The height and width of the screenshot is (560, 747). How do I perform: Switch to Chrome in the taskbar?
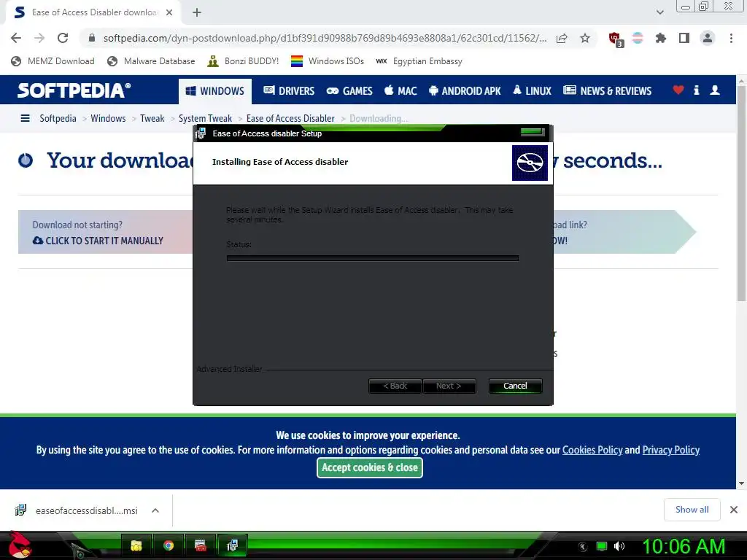(x=169, y=545)
